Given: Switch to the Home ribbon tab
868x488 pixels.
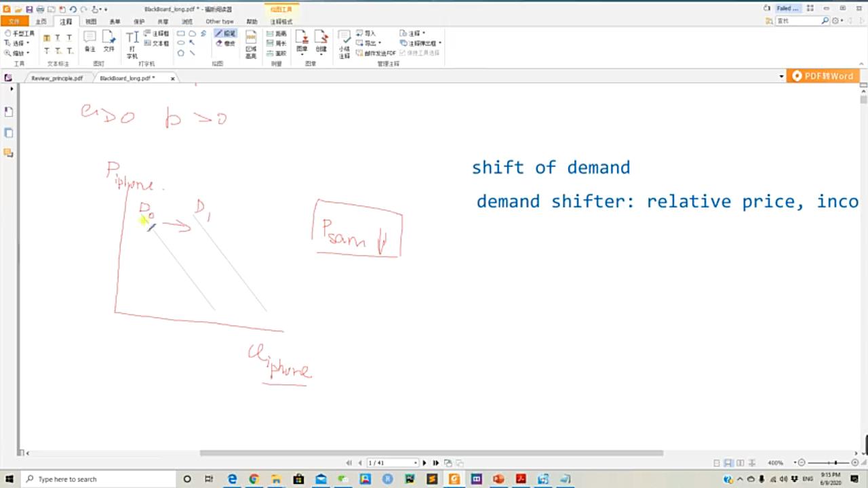Looking at the screenshot, I should [x=41, y=22].
